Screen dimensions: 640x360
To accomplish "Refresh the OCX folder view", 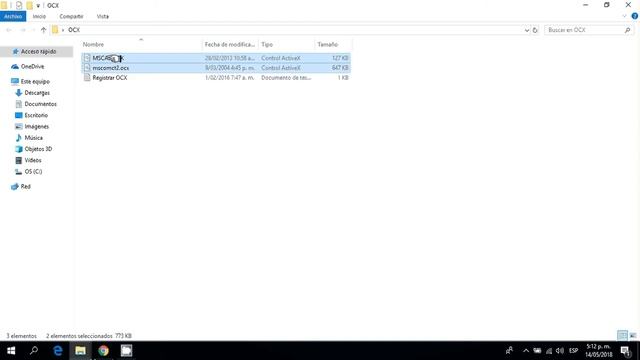I will 535,30.
